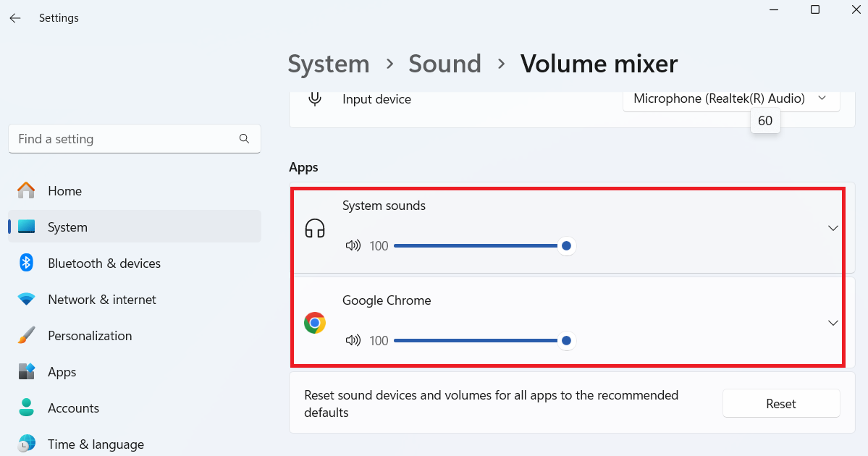Open Network & internet settings
Viewport: 868px width, 456px height.
(135, 300)
